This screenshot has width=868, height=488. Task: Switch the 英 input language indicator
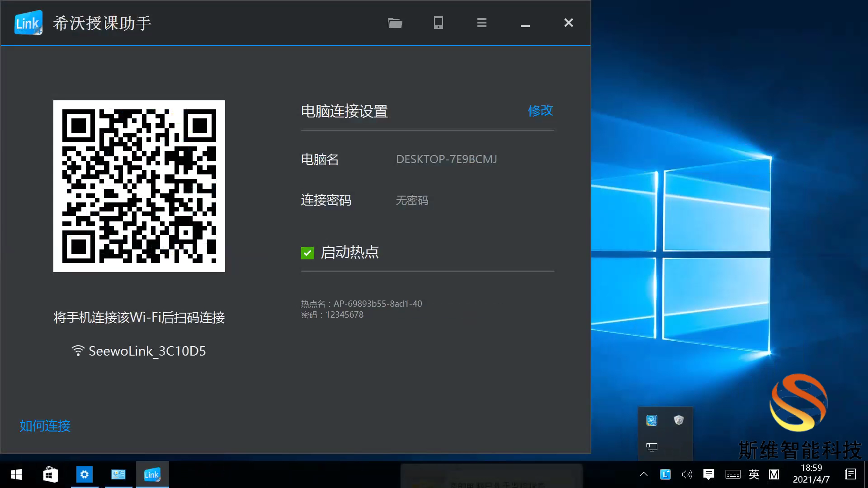click(x=754, y=474)
